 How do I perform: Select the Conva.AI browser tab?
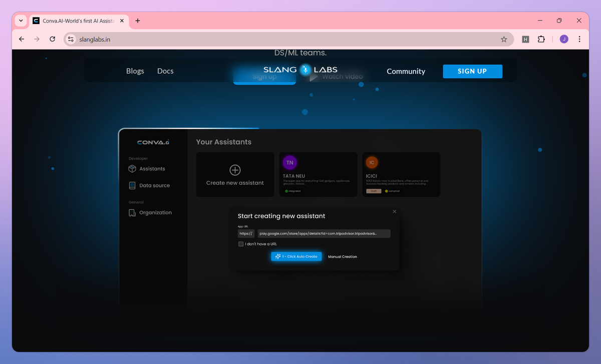79,21
